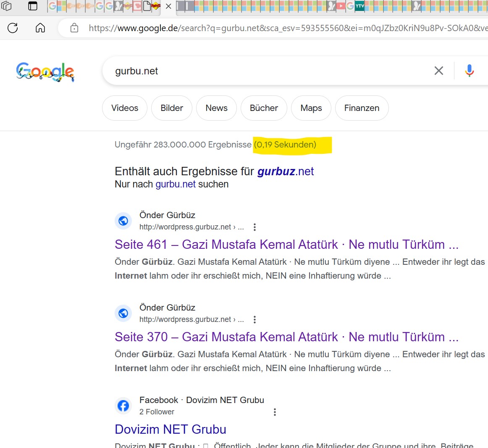Filter results by Videos
The image size is (488, 448).
(x=125, y=108)
